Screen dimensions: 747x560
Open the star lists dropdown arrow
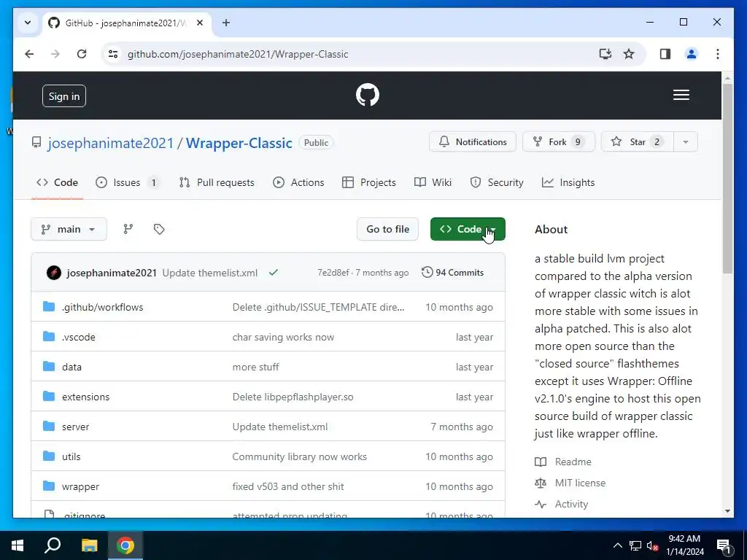tap(686, 142)
